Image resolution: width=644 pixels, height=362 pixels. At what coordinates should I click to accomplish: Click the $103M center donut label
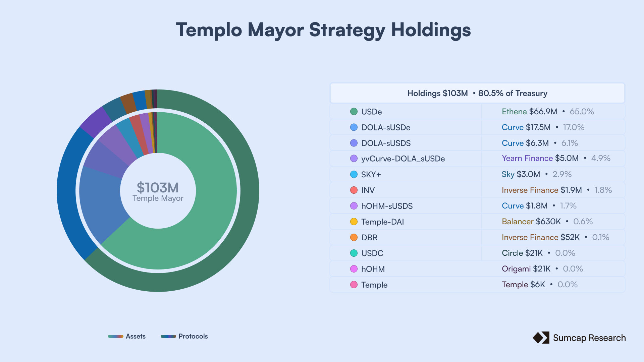point(158,188)
